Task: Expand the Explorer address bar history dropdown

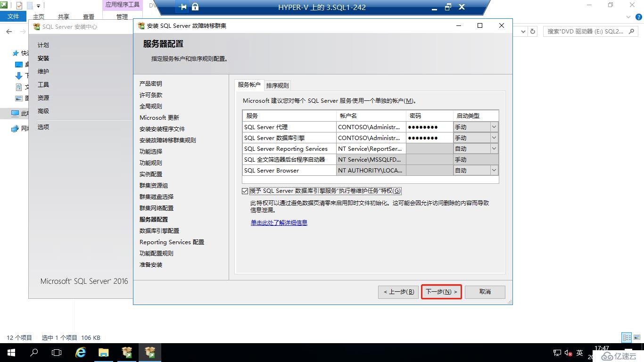Action: coord(523,32)
